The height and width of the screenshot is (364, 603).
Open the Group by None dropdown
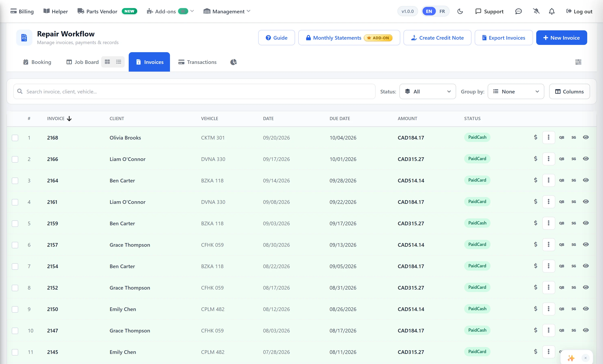[516, 91]
